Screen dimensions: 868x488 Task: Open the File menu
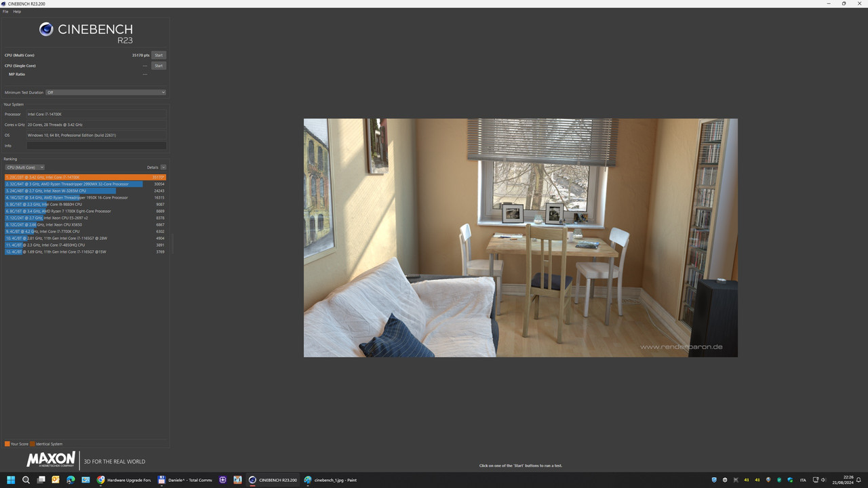pos(5,12)
